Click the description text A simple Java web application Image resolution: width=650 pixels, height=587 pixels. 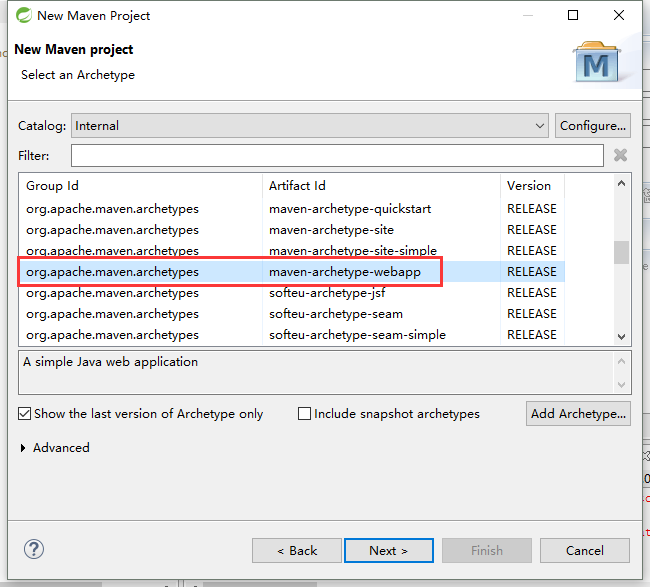coord(110,362)
